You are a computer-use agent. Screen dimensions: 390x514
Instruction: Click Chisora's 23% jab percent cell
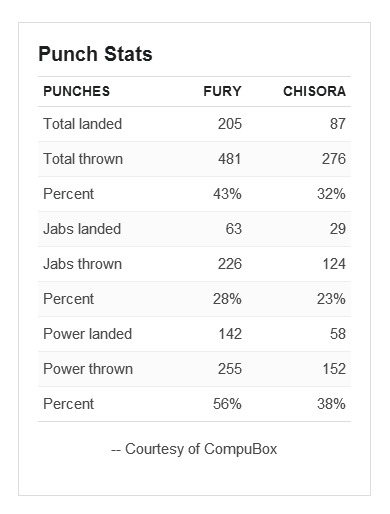click(x=331, y=299)
